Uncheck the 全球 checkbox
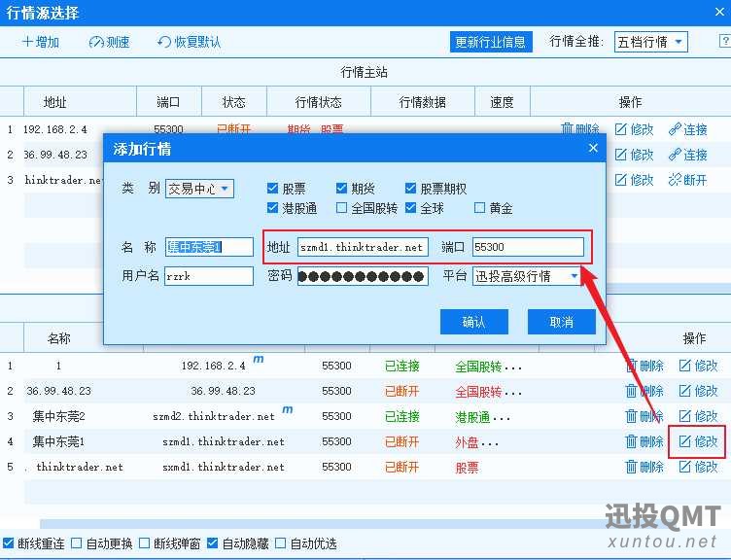 (x=410, y=207)
